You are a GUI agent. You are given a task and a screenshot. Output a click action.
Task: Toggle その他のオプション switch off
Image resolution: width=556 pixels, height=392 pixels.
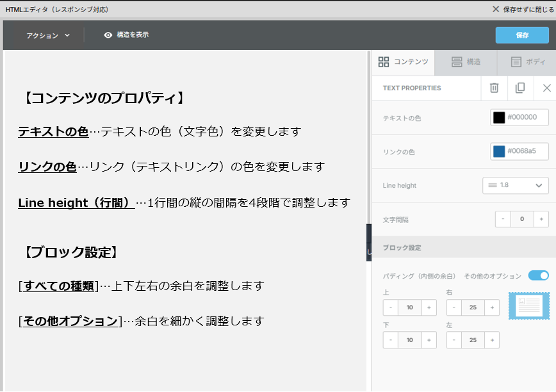tap(538, 275)
